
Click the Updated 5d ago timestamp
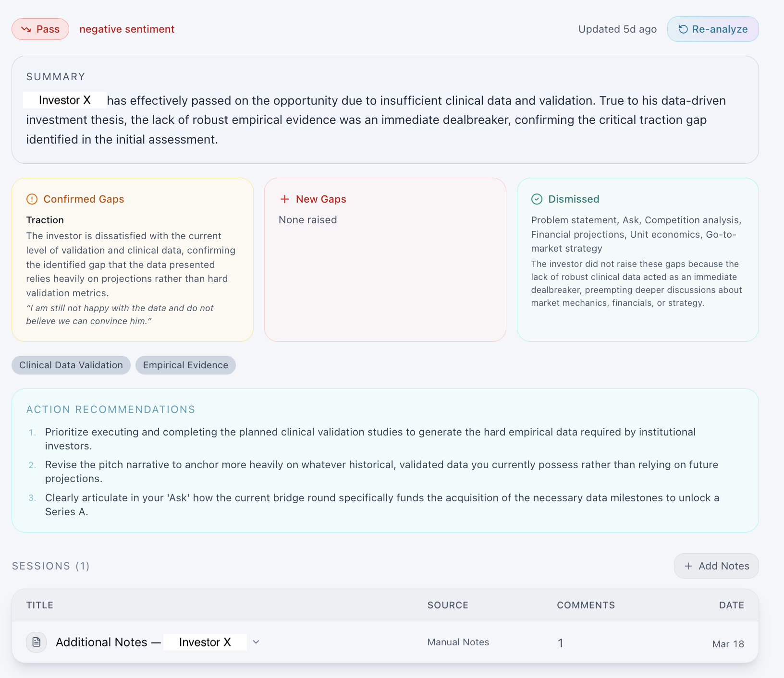[617, 29]
